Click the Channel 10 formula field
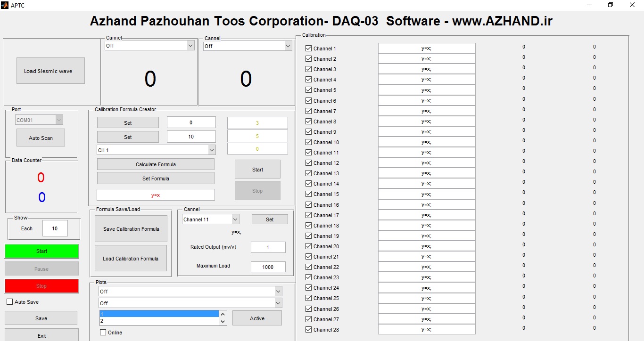Viewport: 644px width, 341px height. point(427,142)
